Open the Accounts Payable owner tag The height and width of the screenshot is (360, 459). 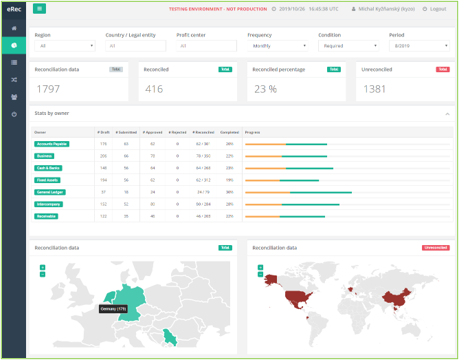click(x=52, y=144)
